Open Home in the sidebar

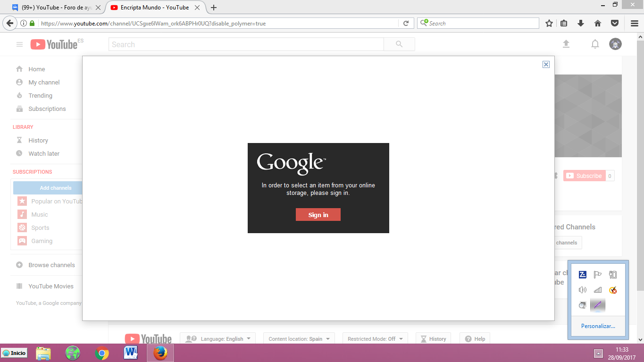click(x=36, y=69)
